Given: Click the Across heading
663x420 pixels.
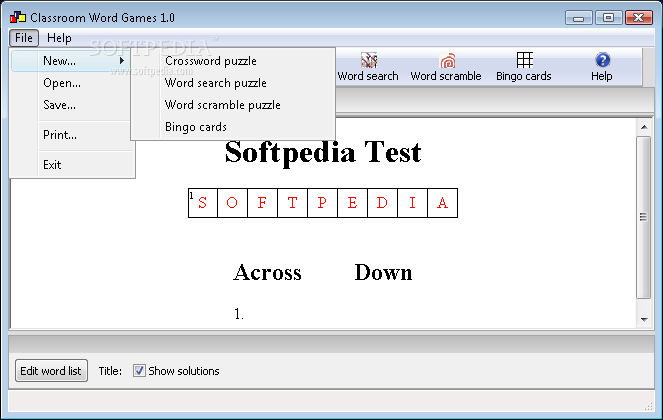Looking at the screenshot, I should 267,272.
